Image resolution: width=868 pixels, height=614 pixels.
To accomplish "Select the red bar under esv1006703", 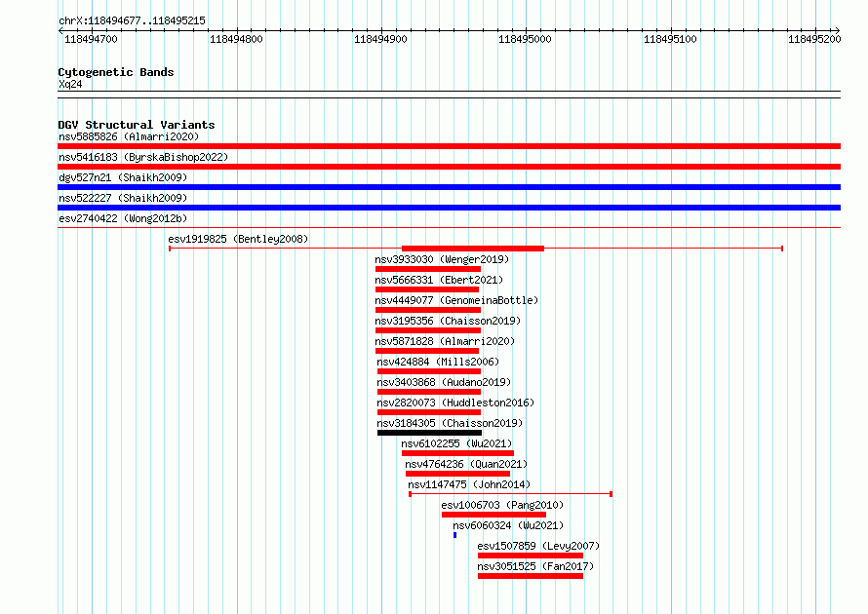I will tap(493, 515).
